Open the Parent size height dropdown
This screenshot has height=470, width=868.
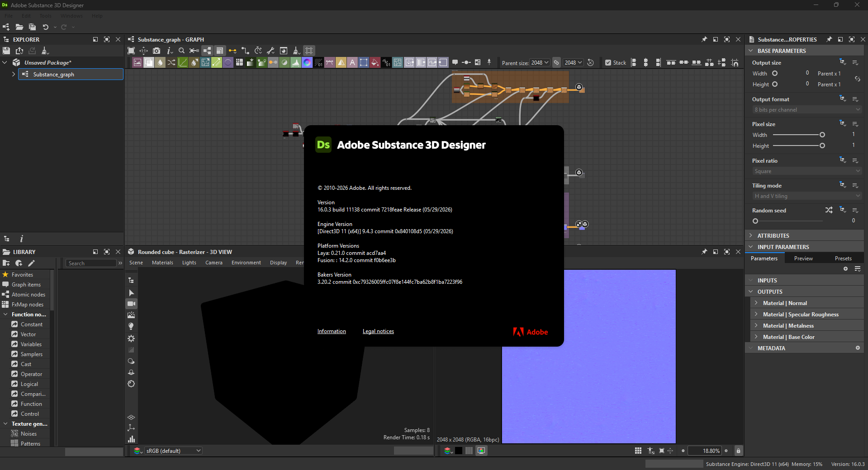574,63
